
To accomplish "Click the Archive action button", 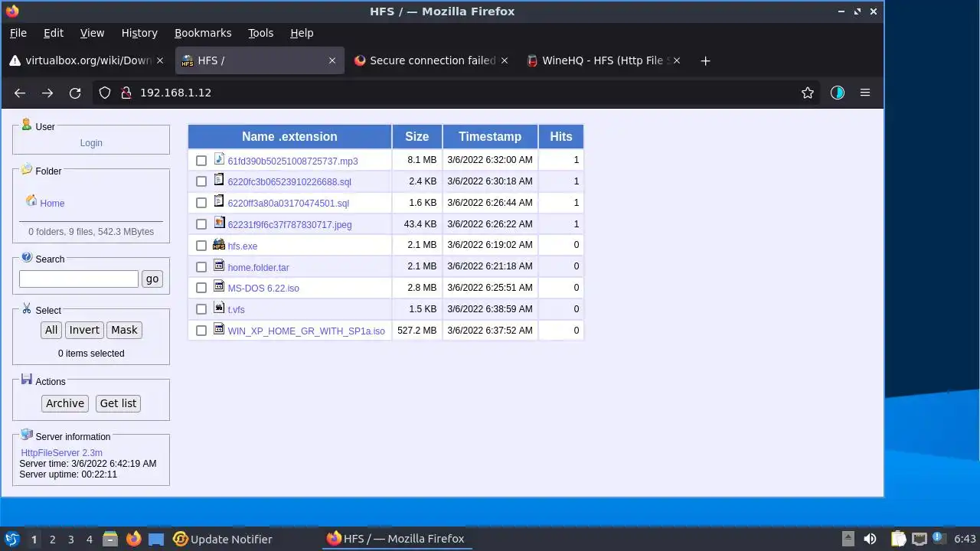I will [x=65, y=403].
